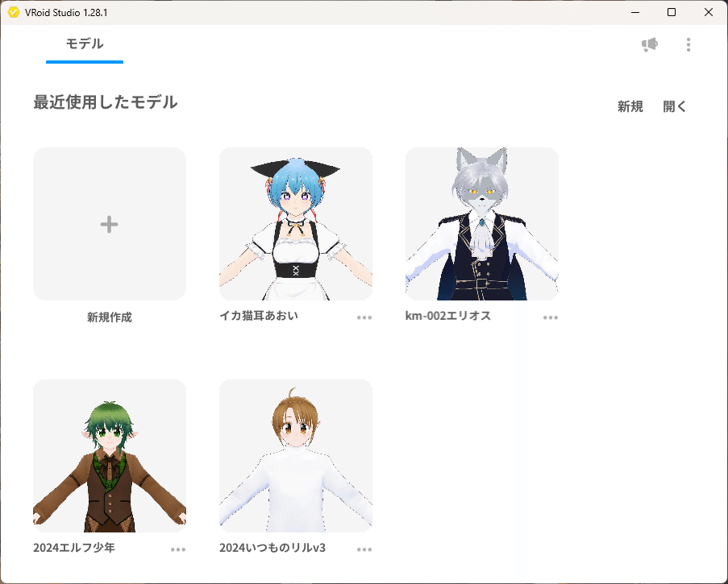Minimize the VRoid Studio window
Image resolution: width=728 pixels, height=584 pixels.
(x=635, y=13)
